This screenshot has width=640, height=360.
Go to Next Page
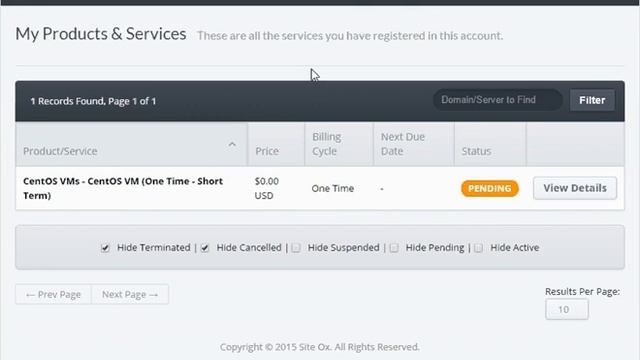point(130,294)
